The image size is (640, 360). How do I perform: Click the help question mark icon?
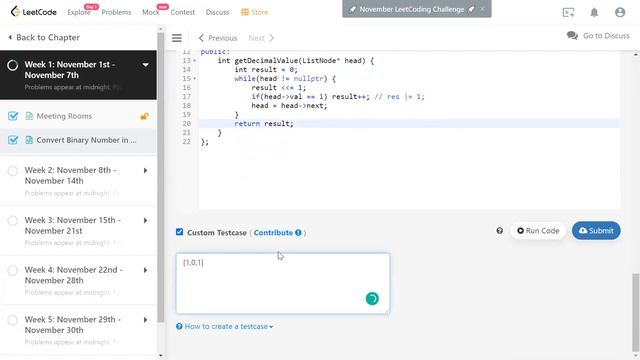click(x=500, y=231)
